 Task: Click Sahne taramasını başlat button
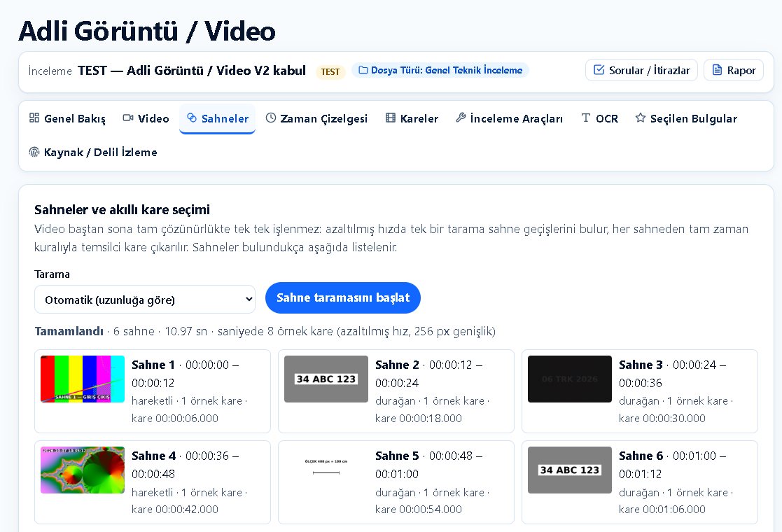[x=343, y=297]
